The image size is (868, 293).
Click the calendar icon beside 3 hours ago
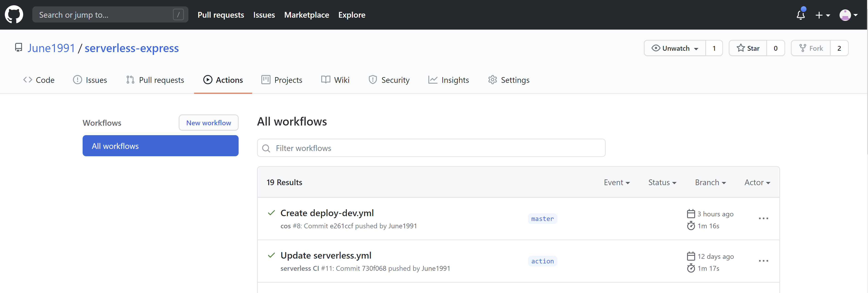691,214
